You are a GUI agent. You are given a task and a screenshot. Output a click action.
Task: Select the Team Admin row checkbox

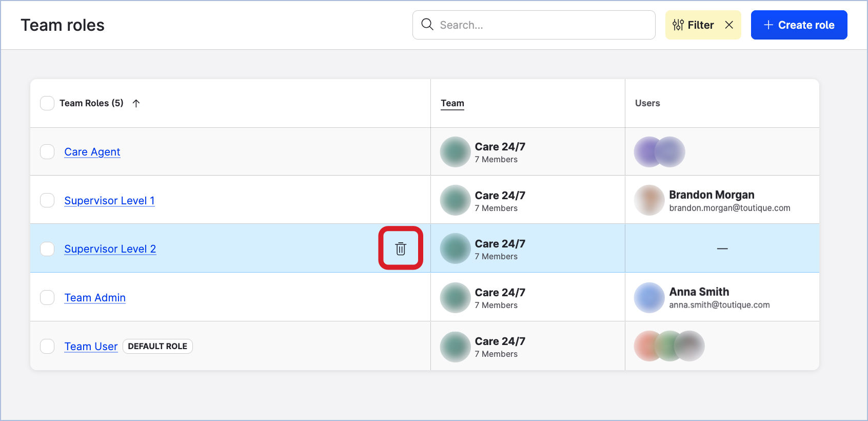47,298
